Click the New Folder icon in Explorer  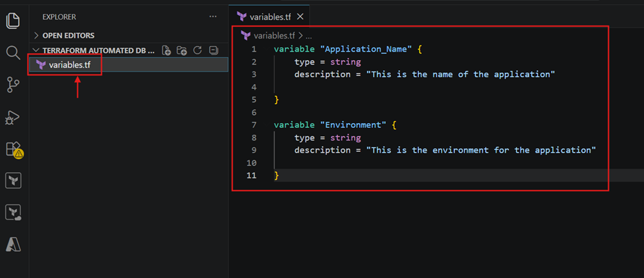coord(182,50)
